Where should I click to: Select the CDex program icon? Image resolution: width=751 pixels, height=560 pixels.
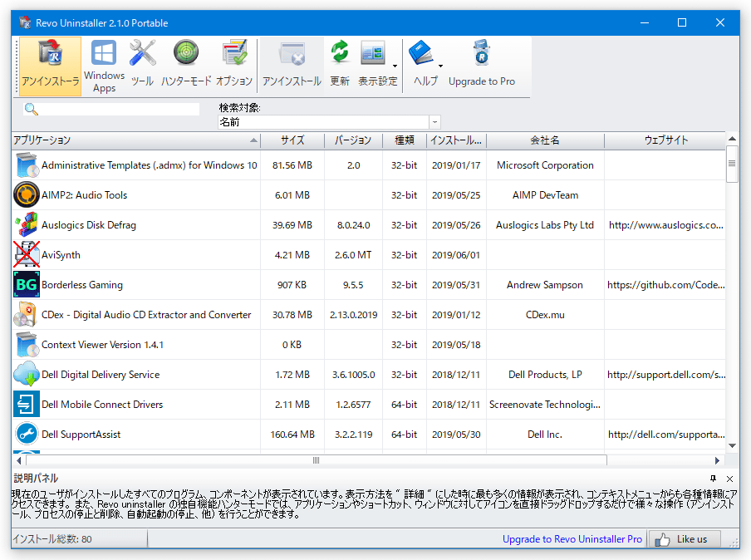pyautogui.click(x=27, y=315)
